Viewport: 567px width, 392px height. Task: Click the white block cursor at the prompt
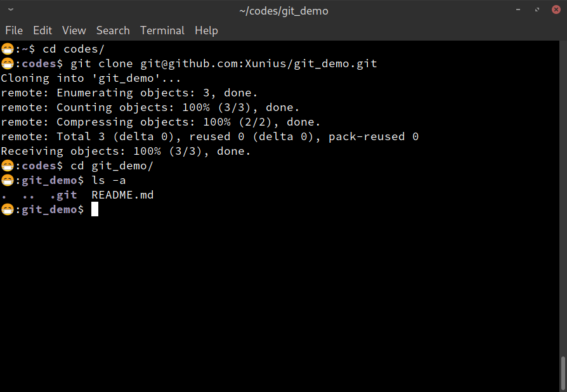[94, 209]
